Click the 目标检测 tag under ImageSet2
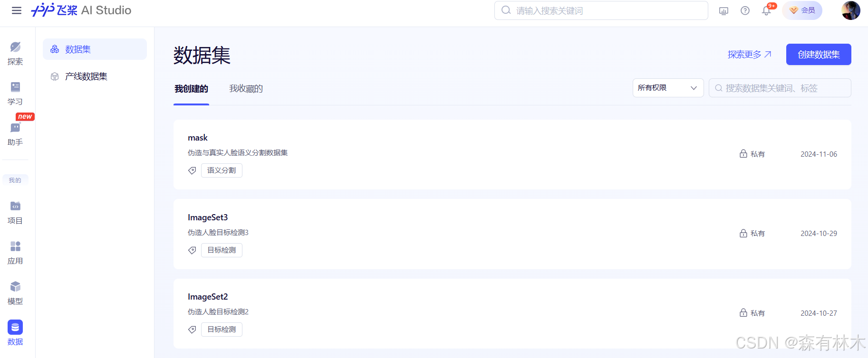Viewport: 868px width, 358px height. pyautogui.click(x=222, y=330)
